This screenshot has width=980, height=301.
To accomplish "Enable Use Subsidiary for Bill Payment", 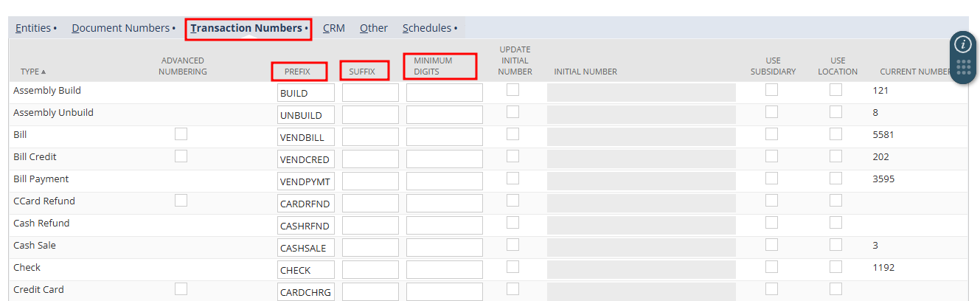I will 771,179.
